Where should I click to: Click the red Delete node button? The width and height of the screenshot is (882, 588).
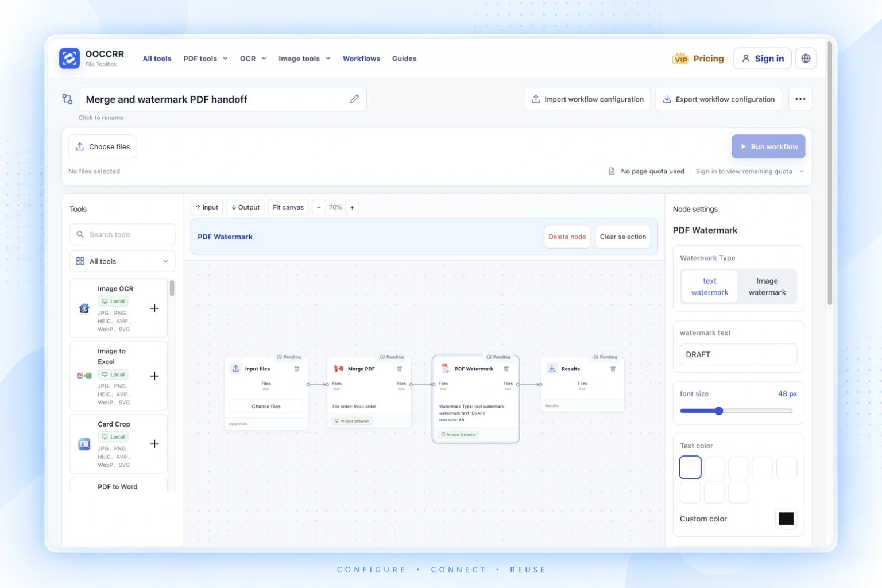coord(567,237)
